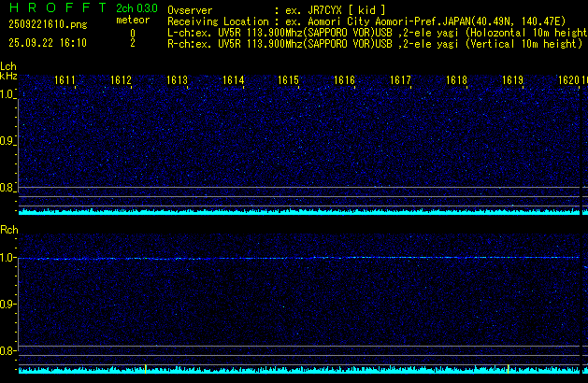This screenshot has width=588, height=383.
Task: Click the meteor count heading
Action: pyautogui.click(x=132, y=20)
